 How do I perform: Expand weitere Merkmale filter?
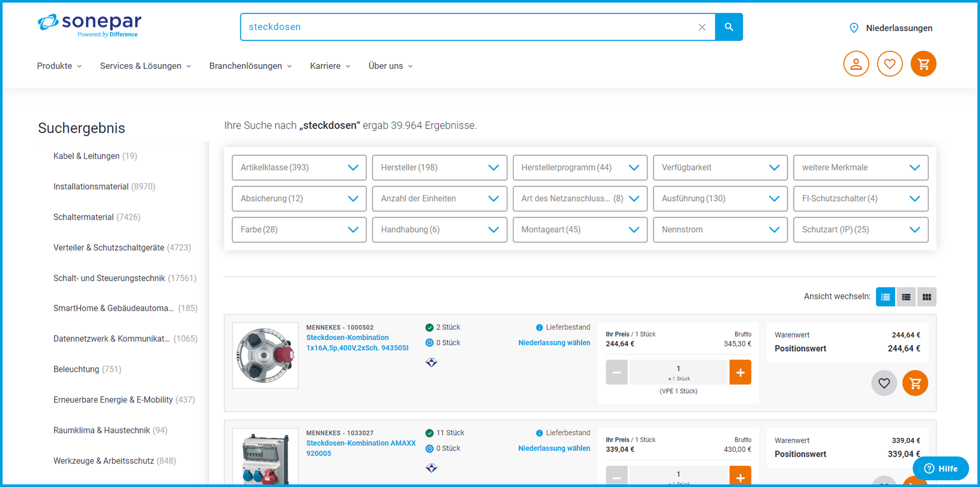tap(860, 167)
